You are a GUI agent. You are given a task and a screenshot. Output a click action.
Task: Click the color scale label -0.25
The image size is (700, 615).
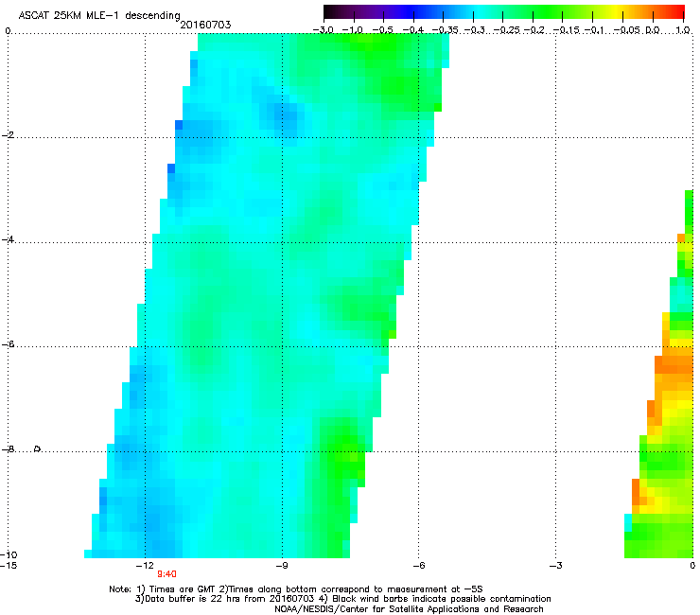coord(507,30)
